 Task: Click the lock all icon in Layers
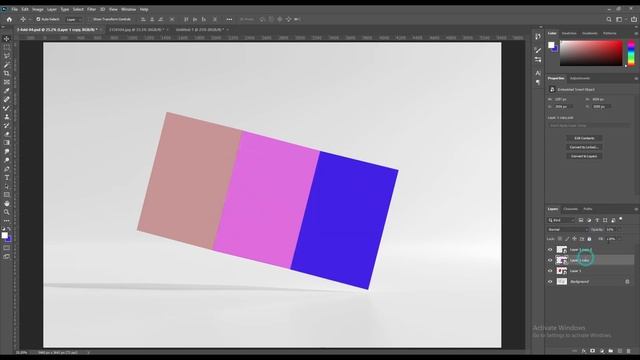589,239
